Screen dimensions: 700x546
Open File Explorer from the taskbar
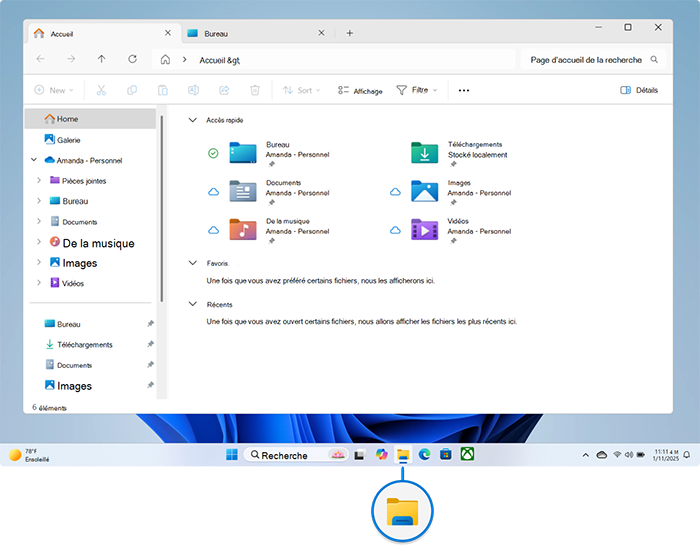(403, 455)
